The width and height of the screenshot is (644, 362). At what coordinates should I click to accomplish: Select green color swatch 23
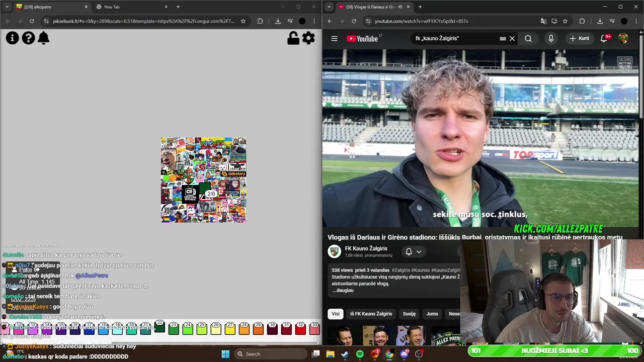[174, 329]
